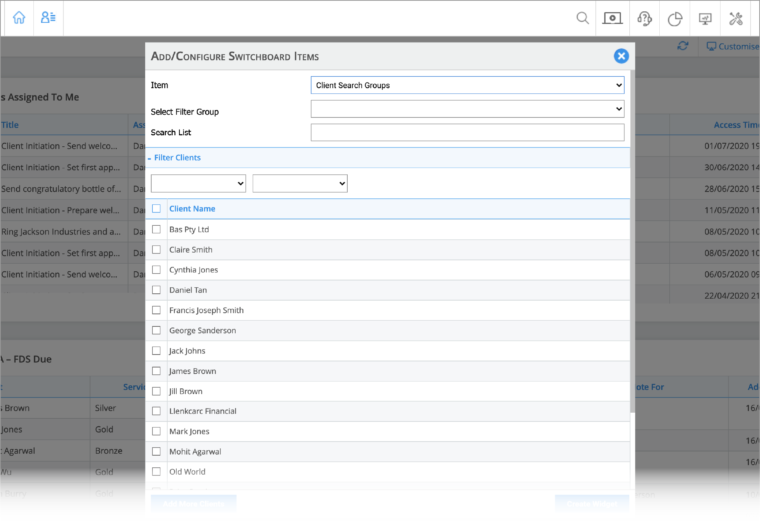760x532 pixels.
Task: Click the Silver service cell
Action: (105, 408)
